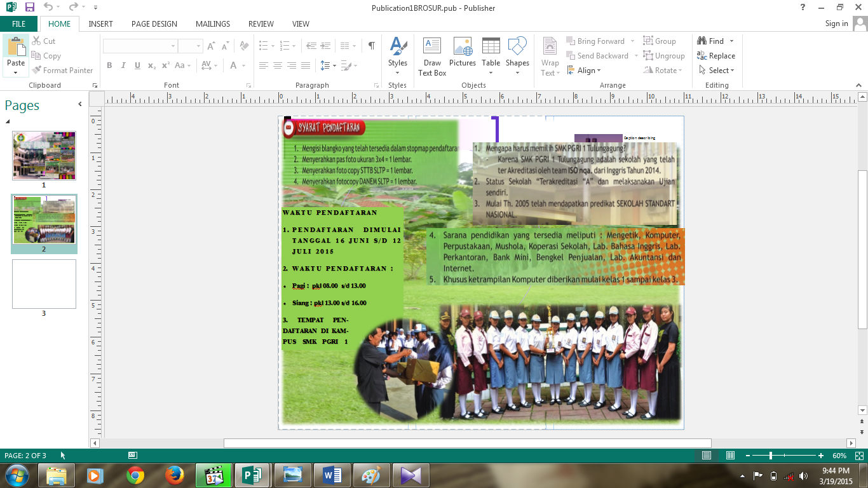Open the FILE tab
Screen dimensions: 868x488
point(19,24)
